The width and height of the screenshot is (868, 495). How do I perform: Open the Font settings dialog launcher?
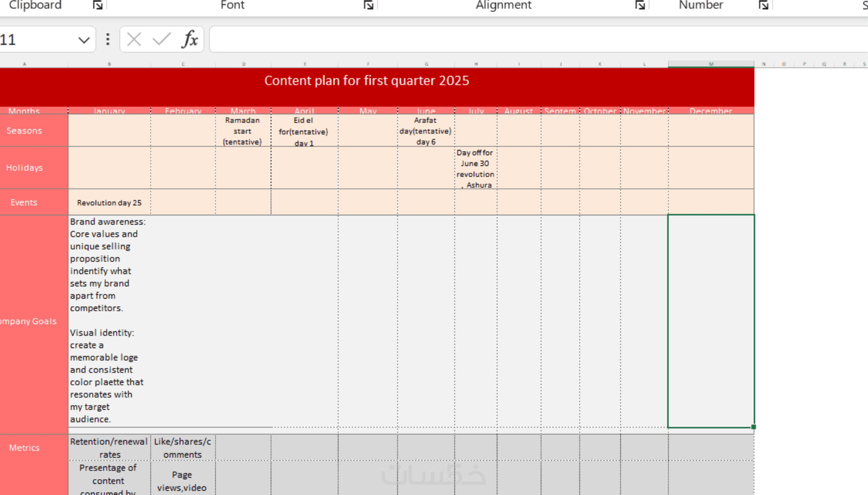[369, 5]
